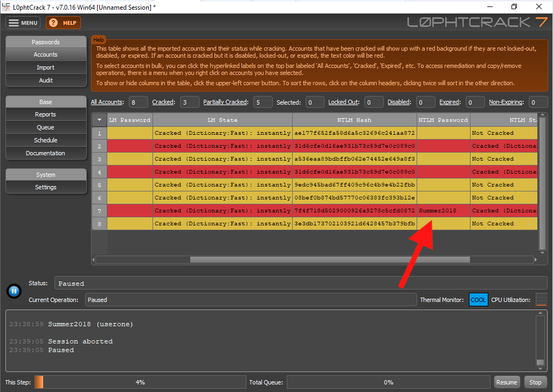Click NTLM hash starting with 7f4f718d50
This screenshot has width=553, height=392.
coord(355,211)
